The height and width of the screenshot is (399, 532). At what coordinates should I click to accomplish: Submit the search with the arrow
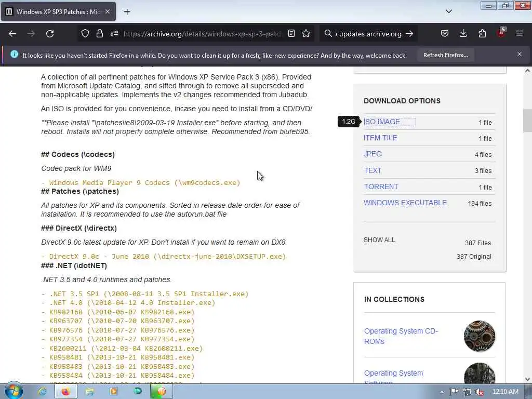(x=409, y=34)
